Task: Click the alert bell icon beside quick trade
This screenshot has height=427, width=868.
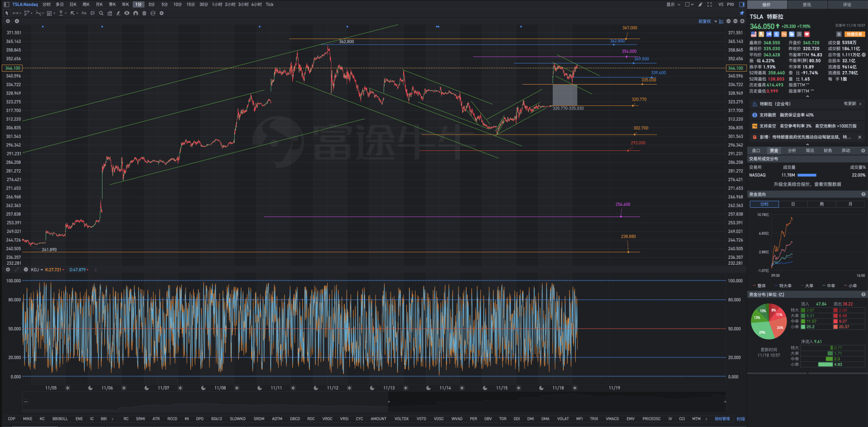Action: tap(839, 34)
